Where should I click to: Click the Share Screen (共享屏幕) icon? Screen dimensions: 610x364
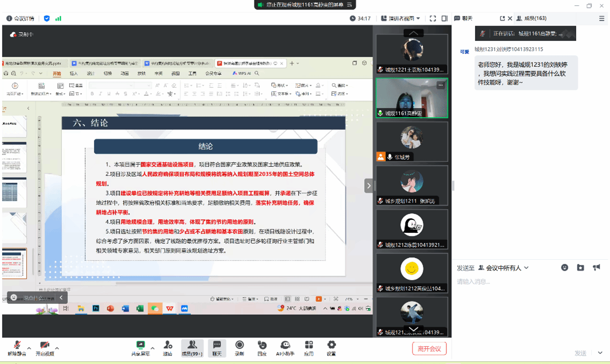[x=140, y=345]
